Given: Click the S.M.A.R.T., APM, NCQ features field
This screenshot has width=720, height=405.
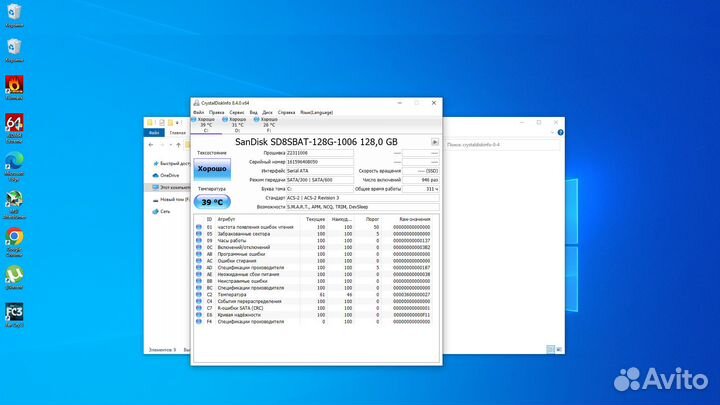Looking at the screenshot, I should [x=362, y=207].
